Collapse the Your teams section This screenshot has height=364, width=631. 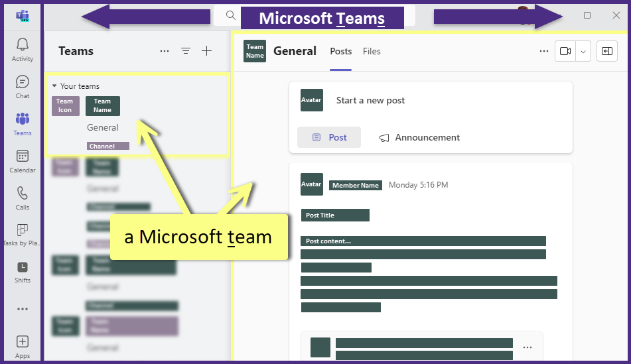[x=54, y=86]
